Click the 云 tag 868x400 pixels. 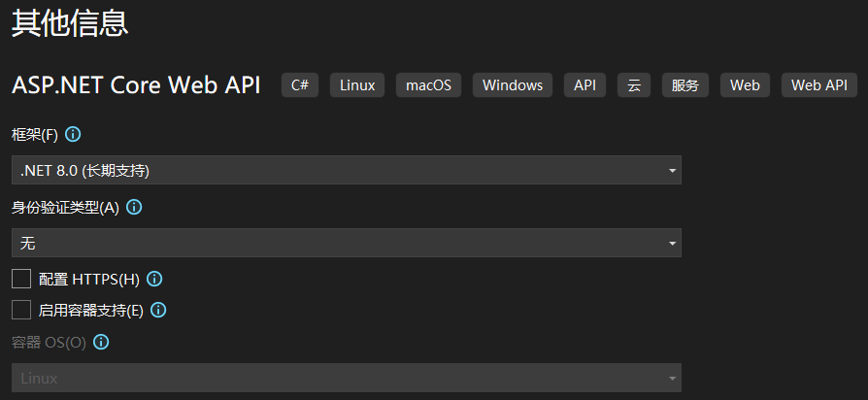click(x=634, y=85)
